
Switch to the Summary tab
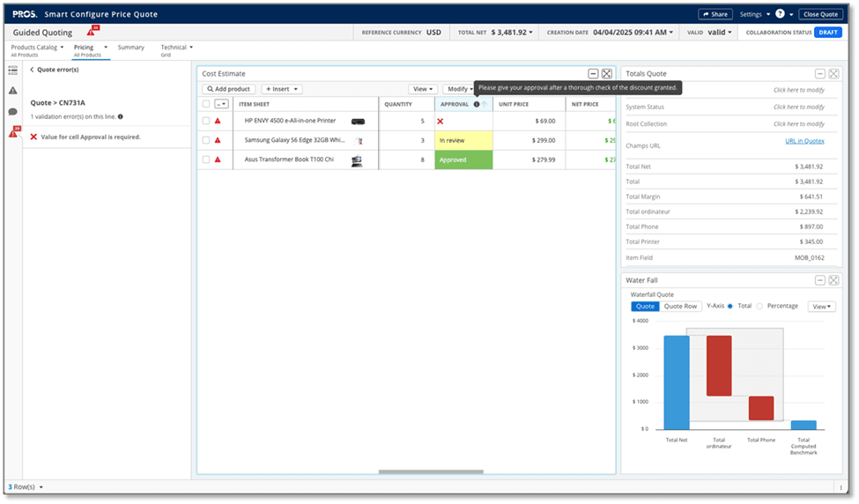[130, 48]
